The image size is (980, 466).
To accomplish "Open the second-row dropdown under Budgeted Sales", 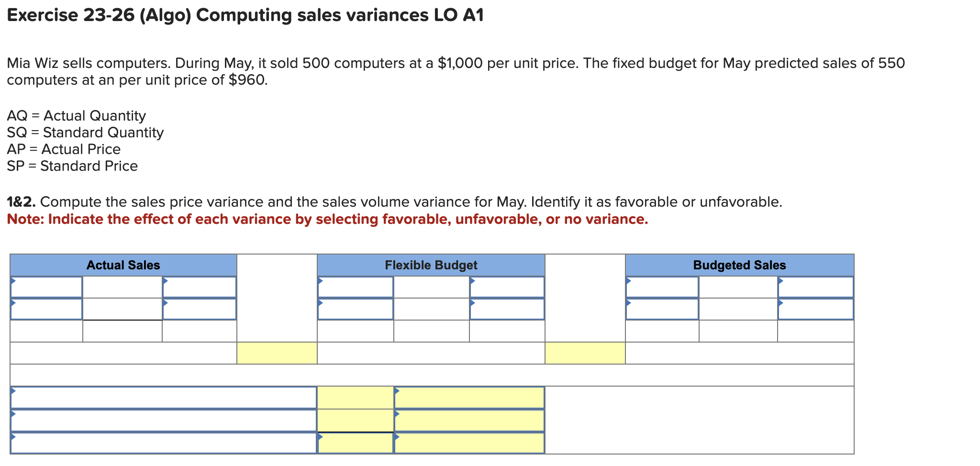I will tap(663, 309).
